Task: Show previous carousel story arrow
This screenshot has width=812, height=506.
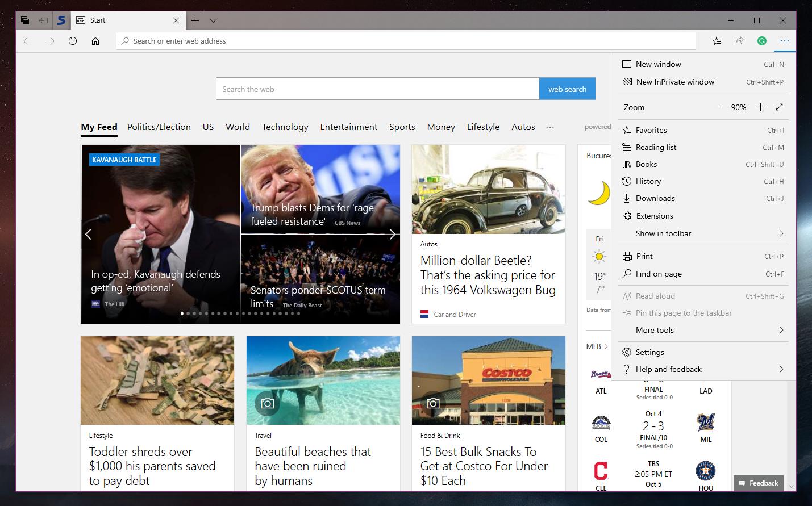Action: coord(88,234)
